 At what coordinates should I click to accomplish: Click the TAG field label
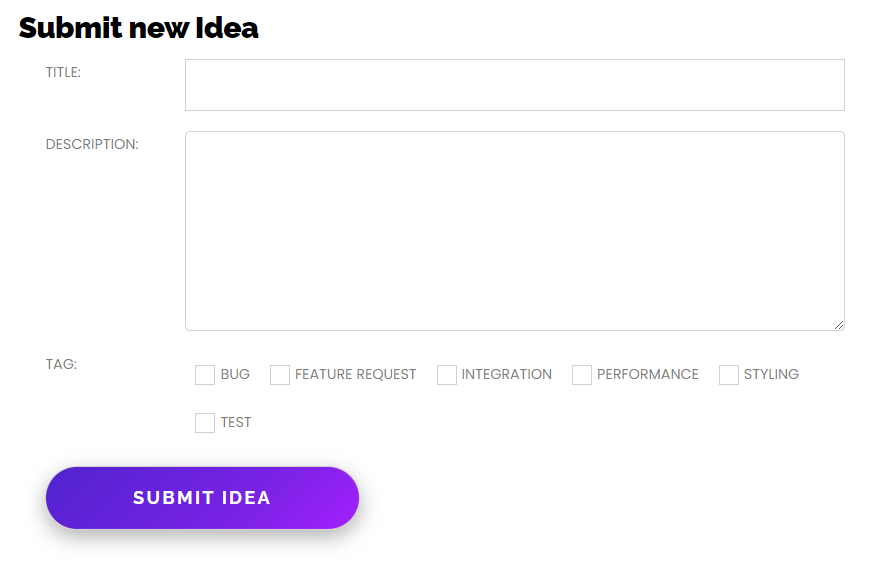click(61, 364)
